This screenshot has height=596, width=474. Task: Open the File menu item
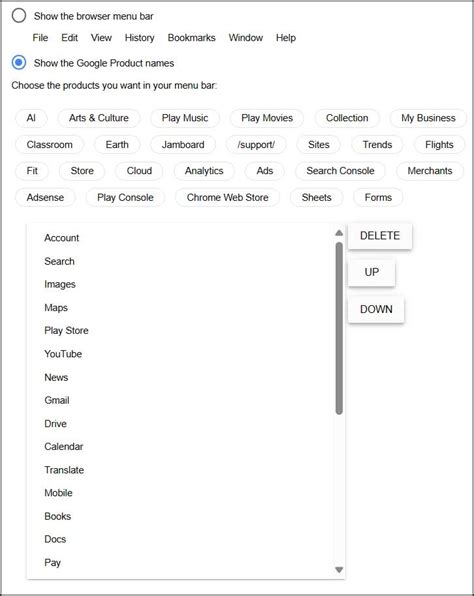pos(40,38)
